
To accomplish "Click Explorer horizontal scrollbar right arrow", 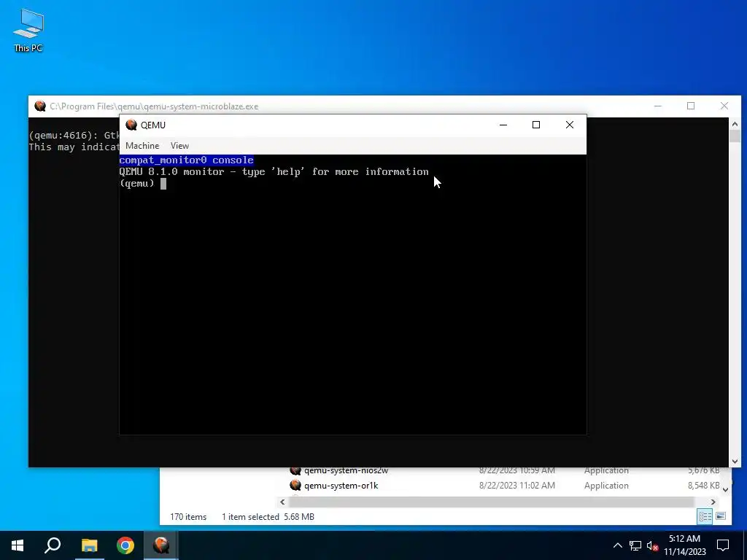I will pyautogui.click(x=713, y=502).
